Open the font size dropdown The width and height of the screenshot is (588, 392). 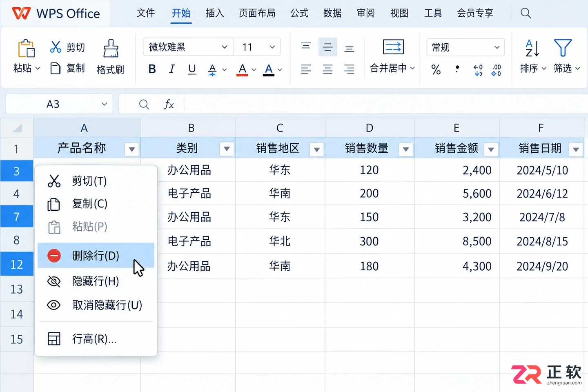[258, 47]
